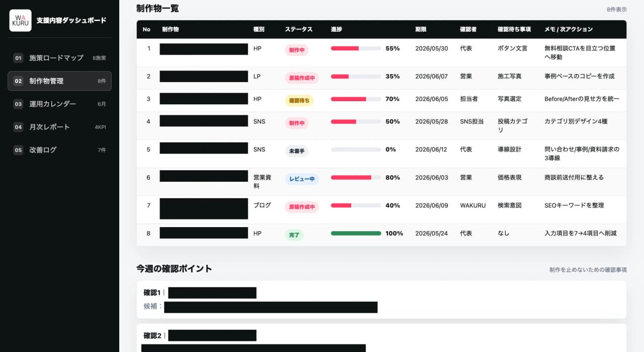
Task: Click the 35% progress value
Action: pyautogui.click(x=392, y=77)
